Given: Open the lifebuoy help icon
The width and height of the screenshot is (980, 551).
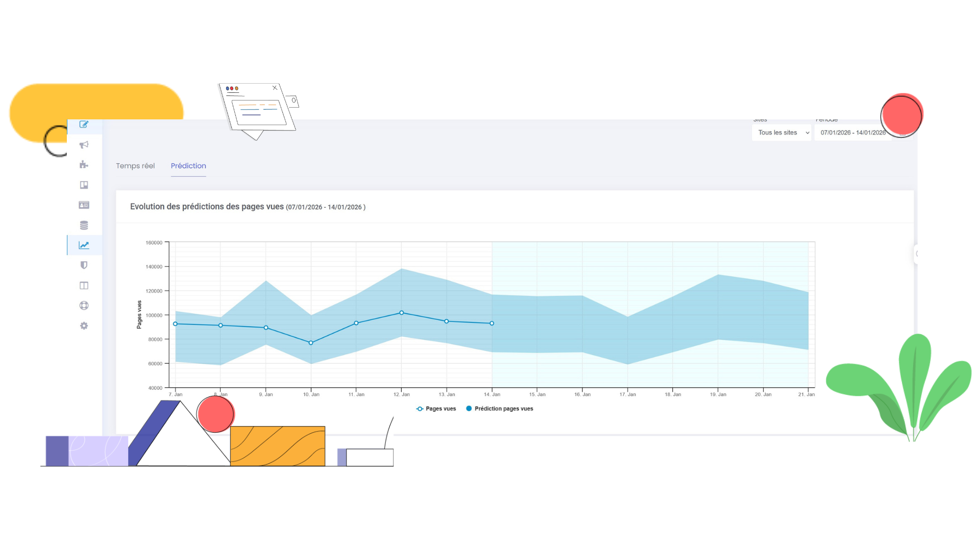Looking at the screenshot, I should coord(84,305).
